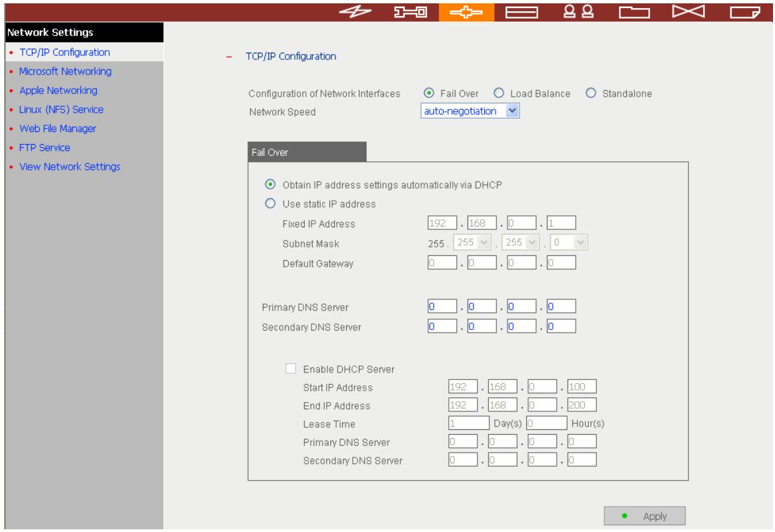Click Fixed IP Address last octet field
Viewport: 775px width, 532px height.
click(x=561, y=223)
